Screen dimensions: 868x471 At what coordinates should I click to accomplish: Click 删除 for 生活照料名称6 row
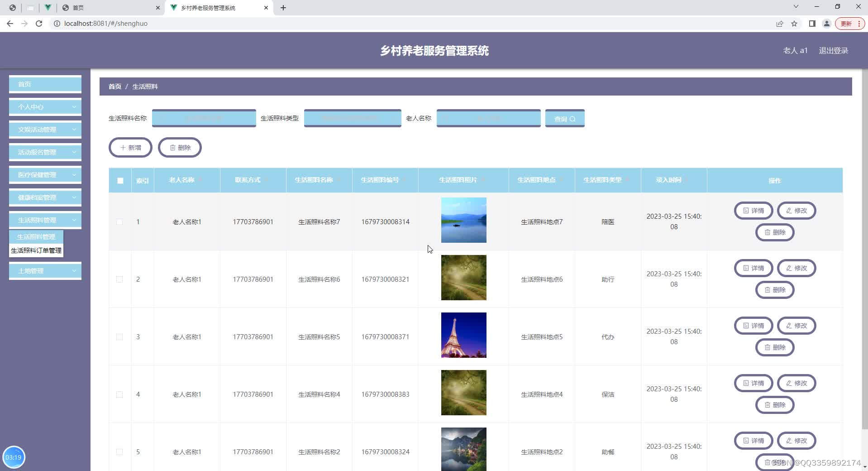click(x=775, y=290)
